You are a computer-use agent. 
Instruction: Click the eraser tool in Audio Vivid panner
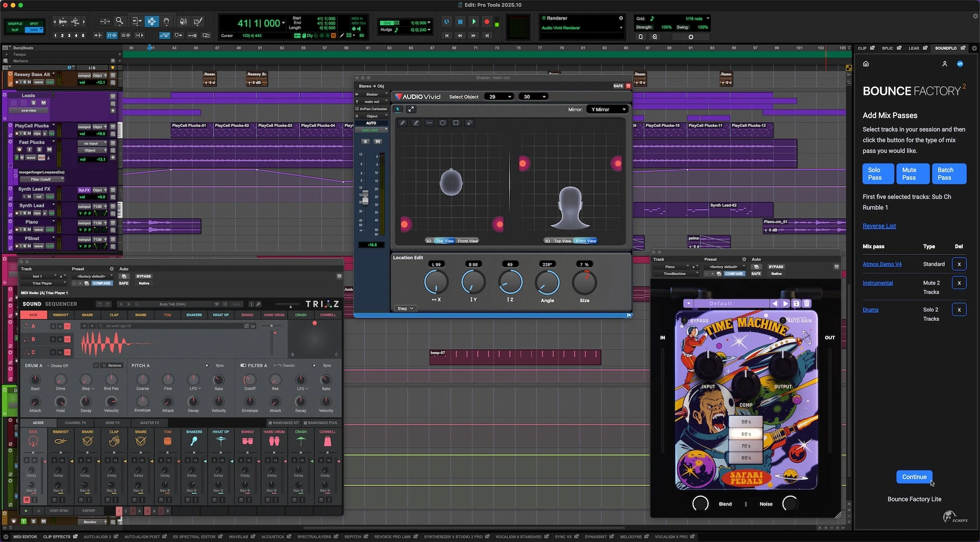(469, 123)
